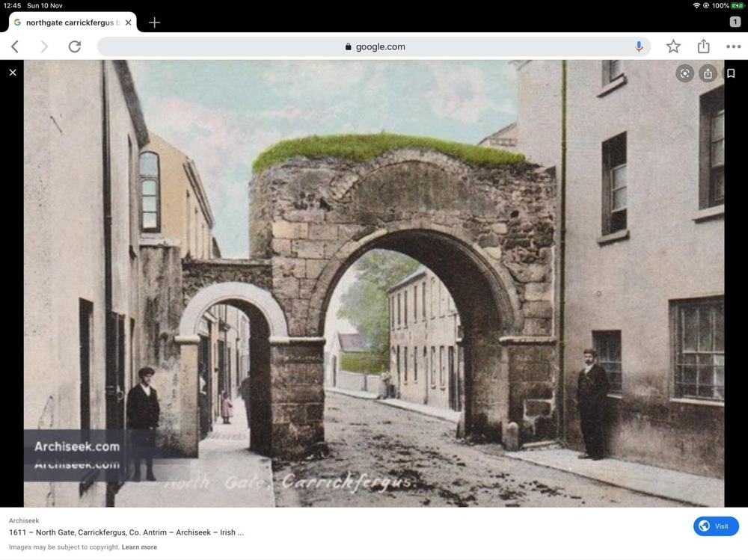Tap the browser back arrow

coord(15,46)
